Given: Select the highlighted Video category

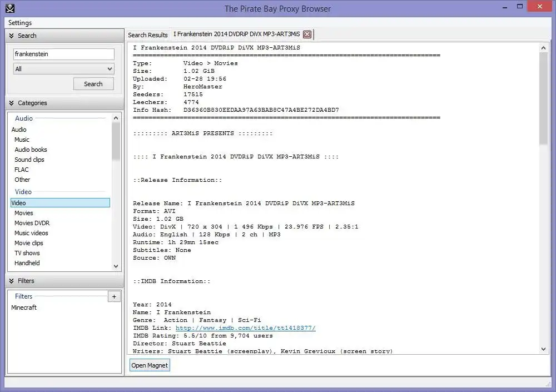Looking at the screenshot, I should [x=60, y=203].
